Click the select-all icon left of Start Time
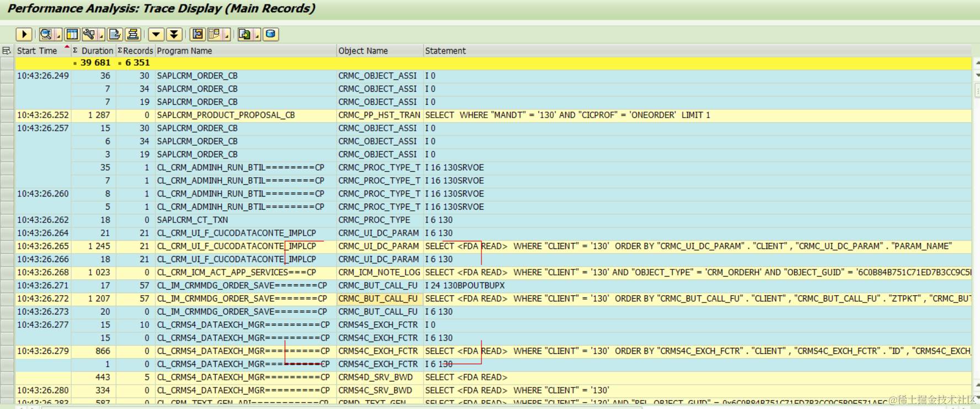This screenshot has width=980, height=409. pos(7,50)
